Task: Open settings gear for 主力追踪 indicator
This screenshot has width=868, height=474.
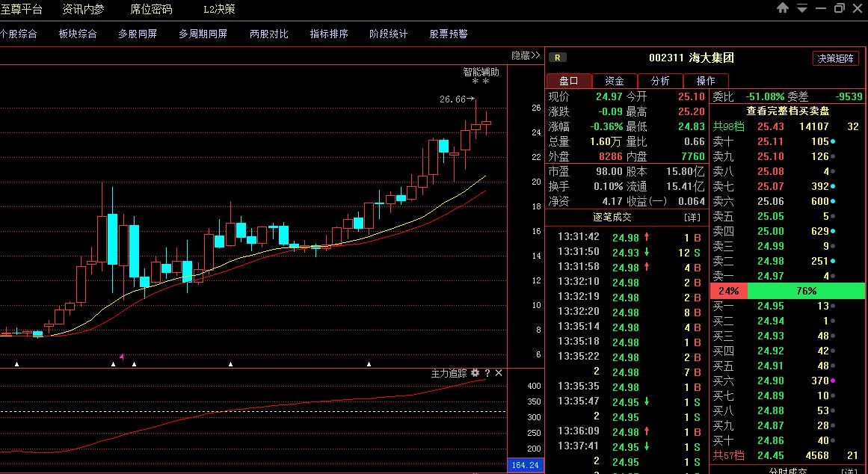Action: (475, 373)
